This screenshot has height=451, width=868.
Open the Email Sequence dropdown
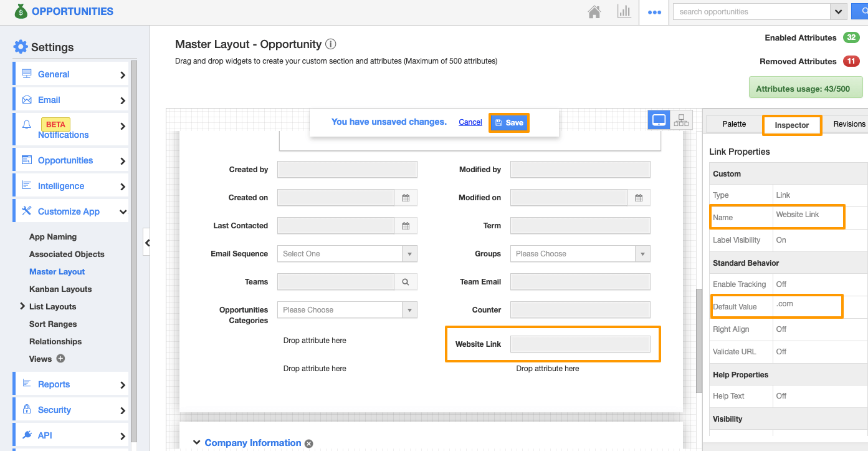pyautogui.click(x=409, y=254)
